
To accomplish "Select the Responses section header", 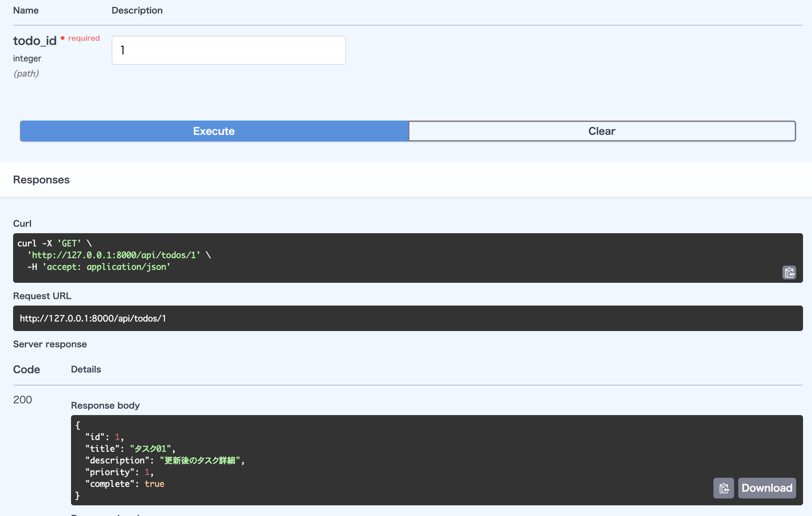I will point(41,179).
